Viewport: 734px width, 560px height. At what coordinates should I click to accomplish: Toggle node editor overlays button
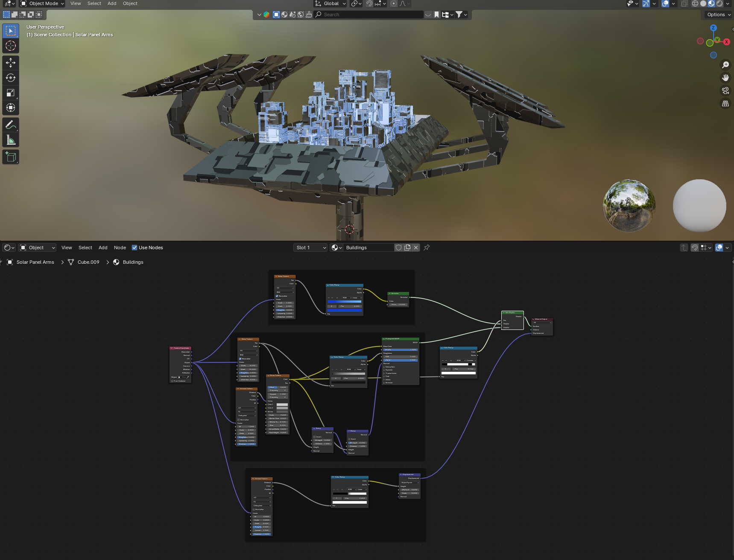click(719, 248)
